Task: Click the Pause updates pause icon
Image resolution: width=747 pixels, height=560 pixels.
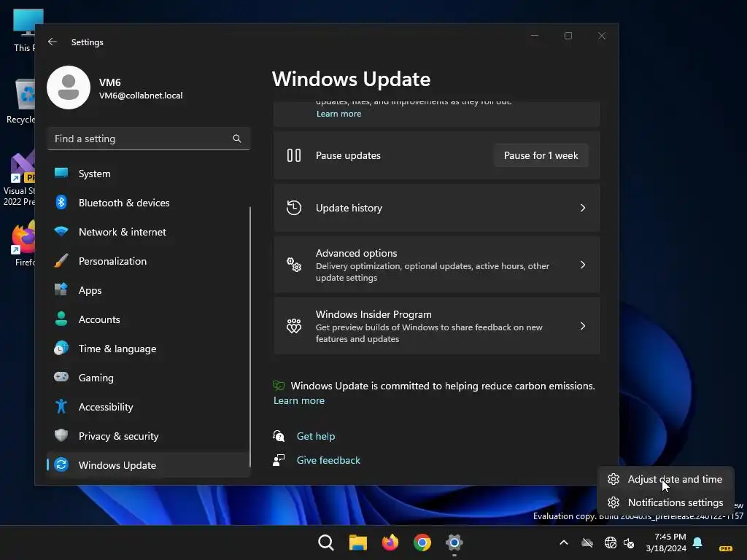Action: click(x=294, y=156)
